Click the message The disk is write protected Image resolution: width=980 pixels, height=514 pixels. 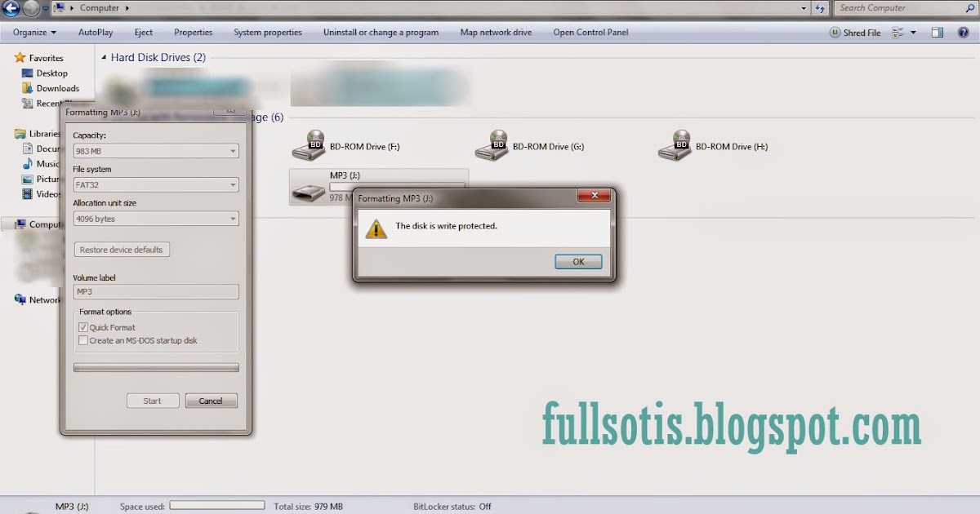pyautogui.click(x=446, y=226)
